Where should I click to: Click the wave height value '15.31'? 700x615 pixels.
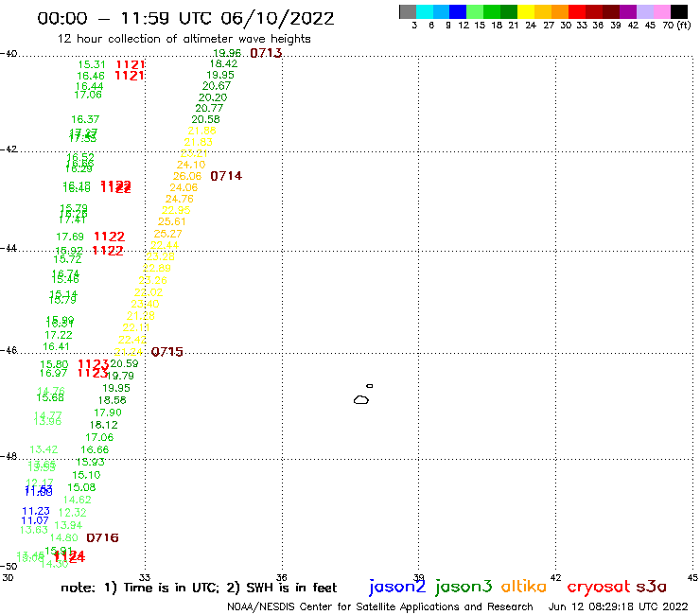tap(92, 64)
